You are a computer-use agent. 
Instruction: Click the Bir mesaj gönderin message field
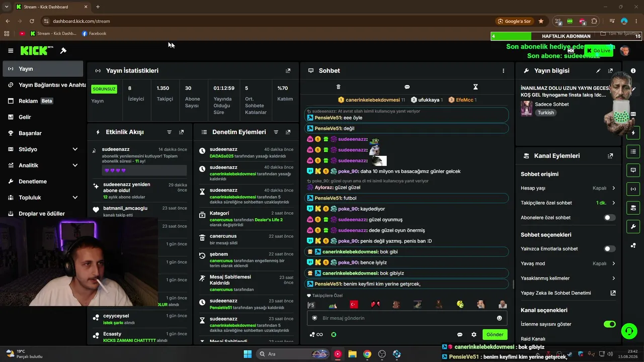coord(407,318)
